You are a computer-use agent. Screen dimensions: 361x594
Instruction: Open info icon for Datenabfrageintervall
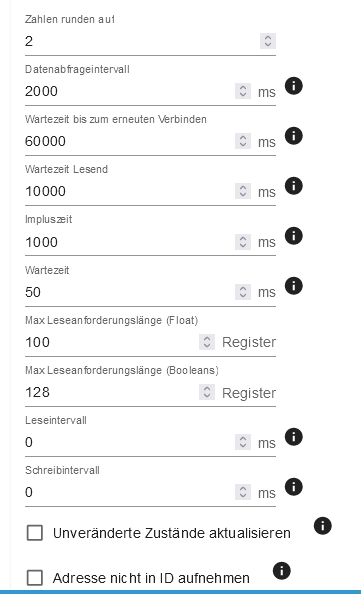tap(294, 86)
